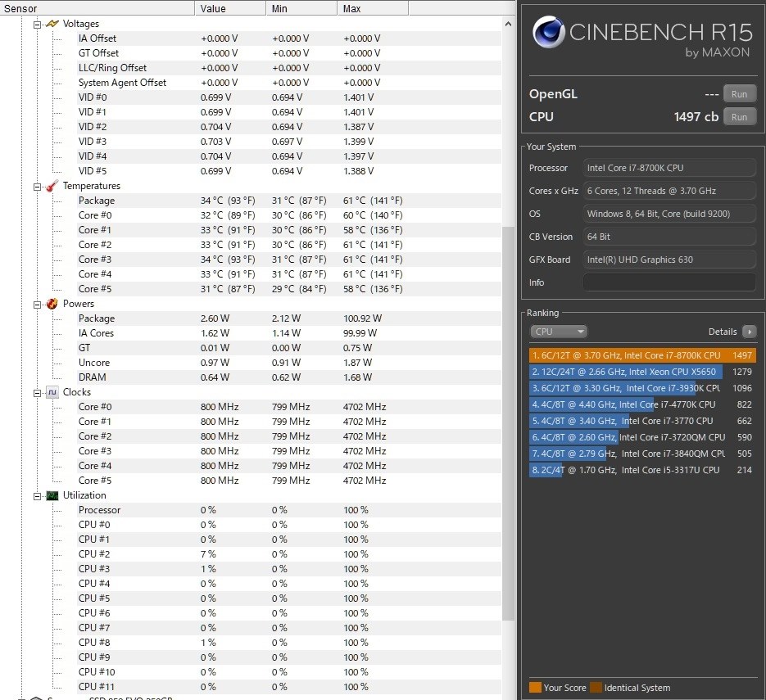Collapse the Utilization group

[x=37, y=495]
